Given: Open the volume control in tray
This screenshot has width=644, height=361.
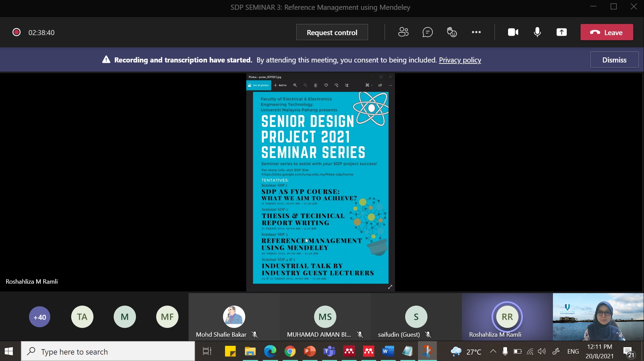Looking at the screenshot, I should tap(542, 351).
